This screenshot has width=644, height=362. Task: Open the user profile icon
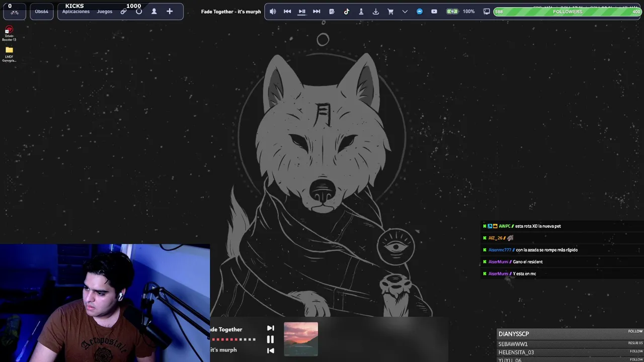(154, 12)
